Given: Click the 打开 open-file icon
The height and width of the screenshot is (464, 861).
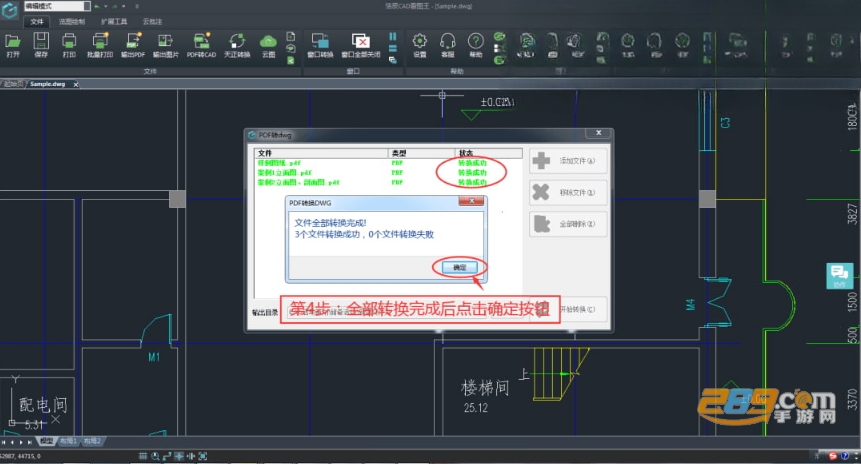Looking at the screenshot, I should [13, 44].
